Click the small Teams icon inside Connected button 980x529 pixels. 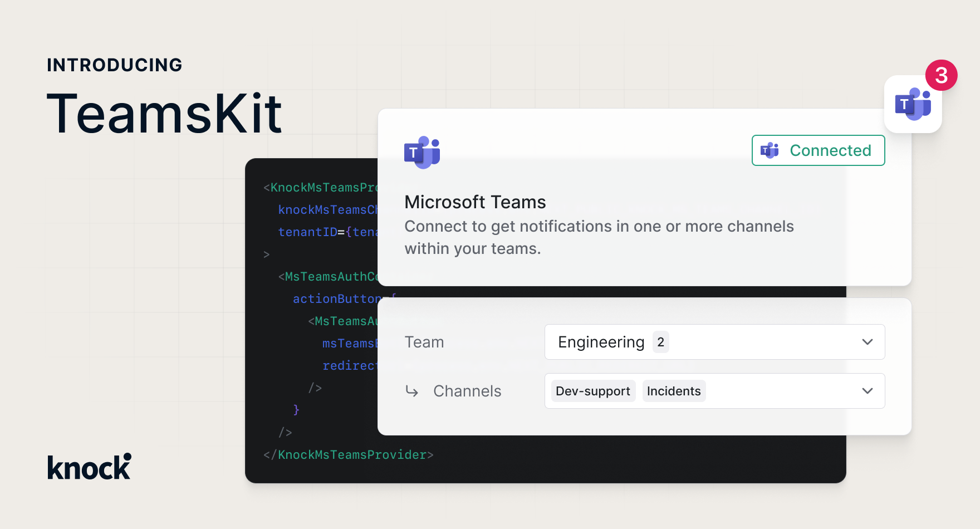click(x=769, y=150)
